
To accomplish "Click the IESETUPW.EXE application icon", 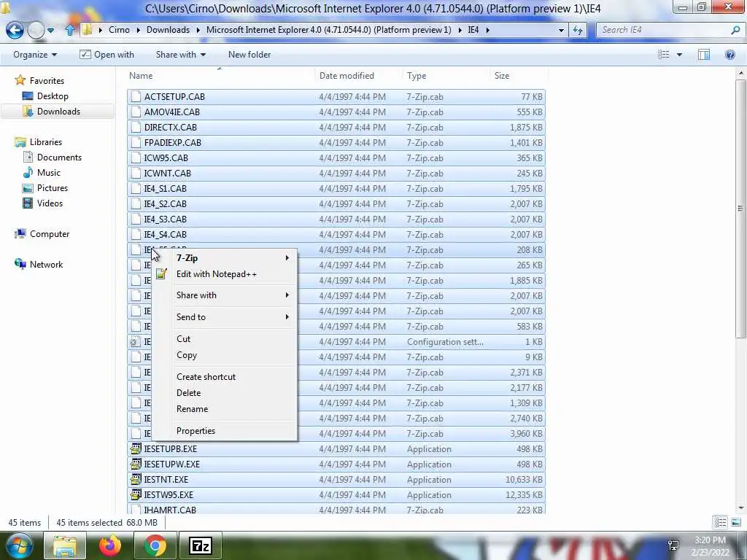I will click(x=136, y=464).
